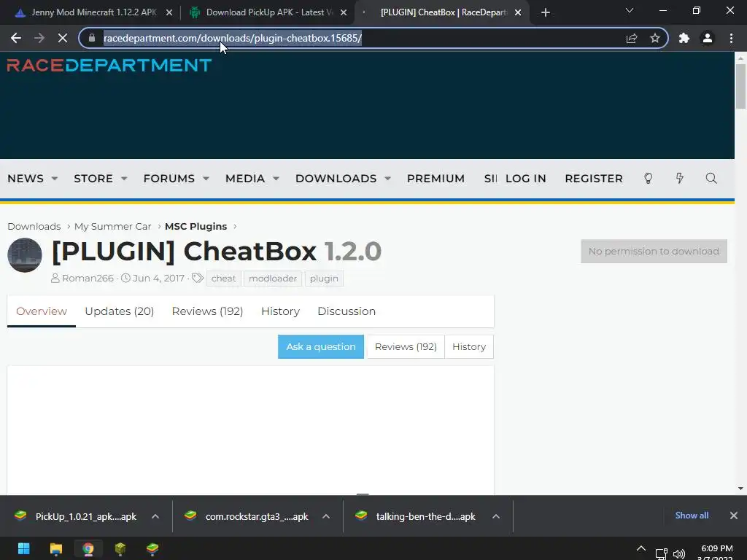Open the Chrome profile icon

(x=708, y=38)
